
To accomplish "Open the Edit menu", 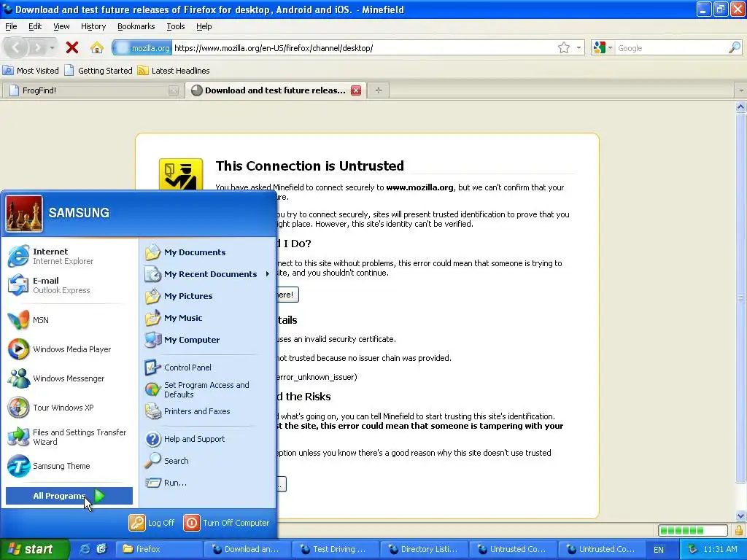I will (x=35, y=26).
